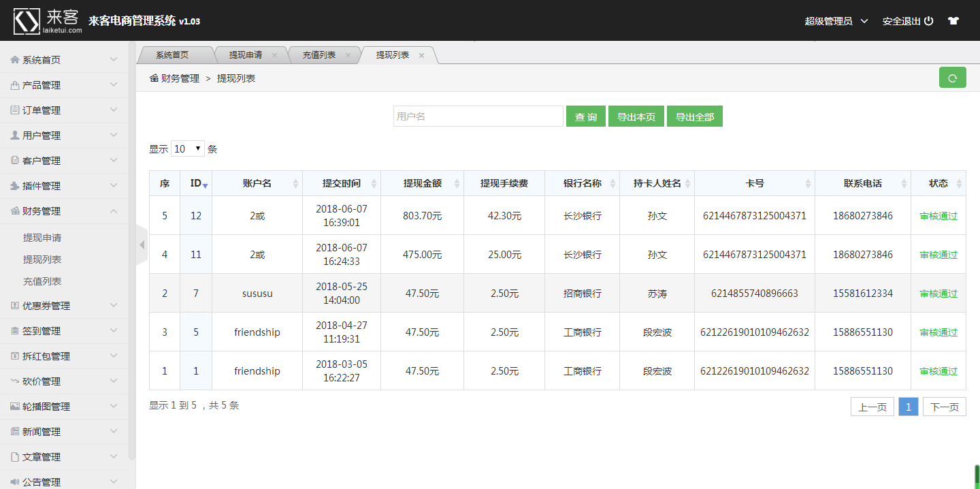Collapse the 财务管理 menu chevron
Screen dimensions: 980x489
click(114, 211)
